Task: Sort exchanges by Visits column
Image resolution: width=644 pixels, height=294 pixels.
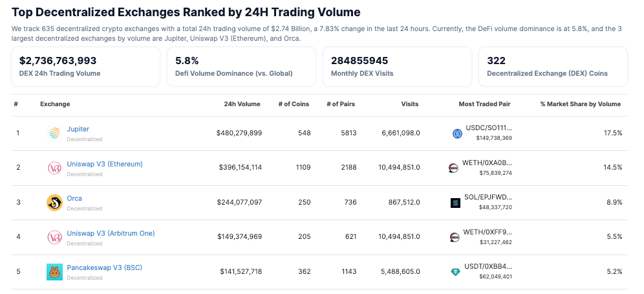Action: tap(409, 104)
